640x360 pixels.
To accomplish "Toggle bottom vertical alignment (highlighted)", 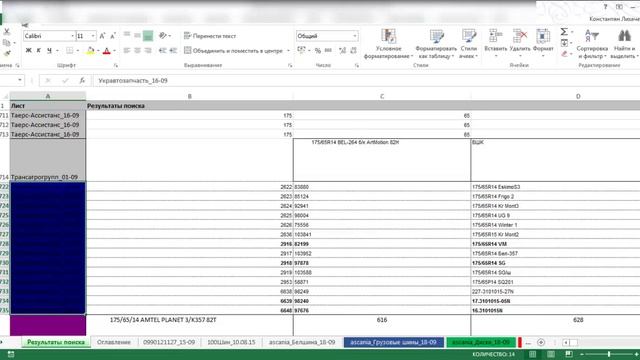I will click(x=148, y=36).
